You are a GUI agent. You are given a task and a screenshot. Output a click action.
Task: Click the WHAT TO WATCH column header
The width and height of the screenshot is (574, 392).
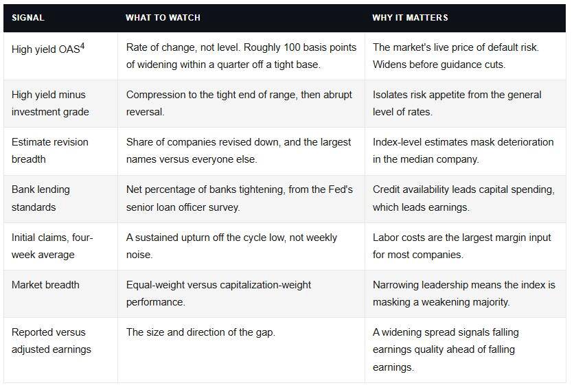click(x=163, y=18)
